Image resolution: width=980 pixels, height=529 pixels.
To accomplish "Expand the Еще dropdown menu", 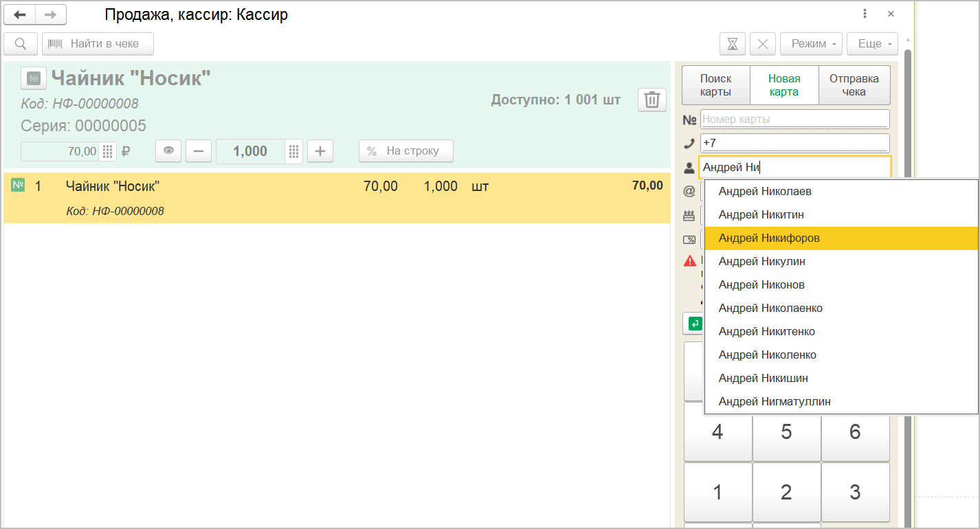I will point(872,44).
